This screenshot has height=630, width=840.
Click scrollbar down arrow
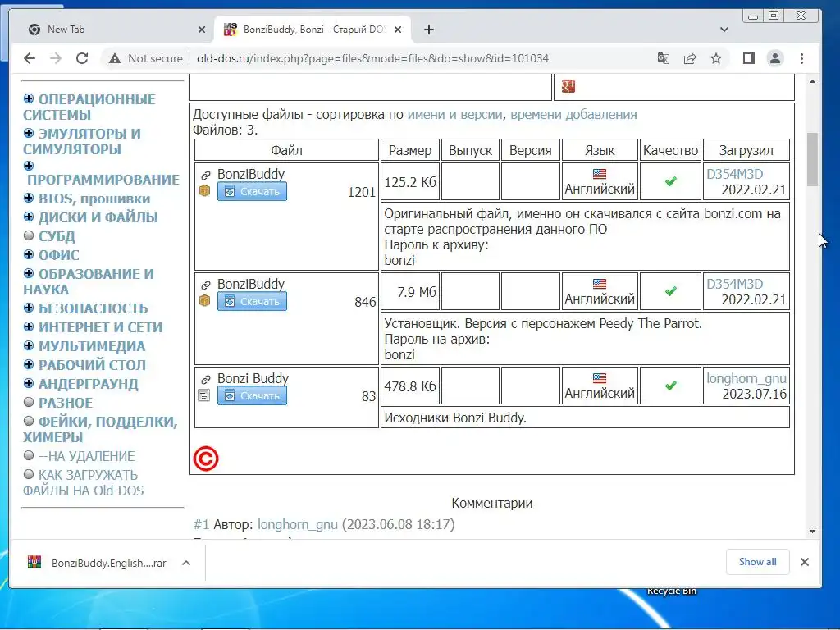pyautogui.click(x=812, y=532)
